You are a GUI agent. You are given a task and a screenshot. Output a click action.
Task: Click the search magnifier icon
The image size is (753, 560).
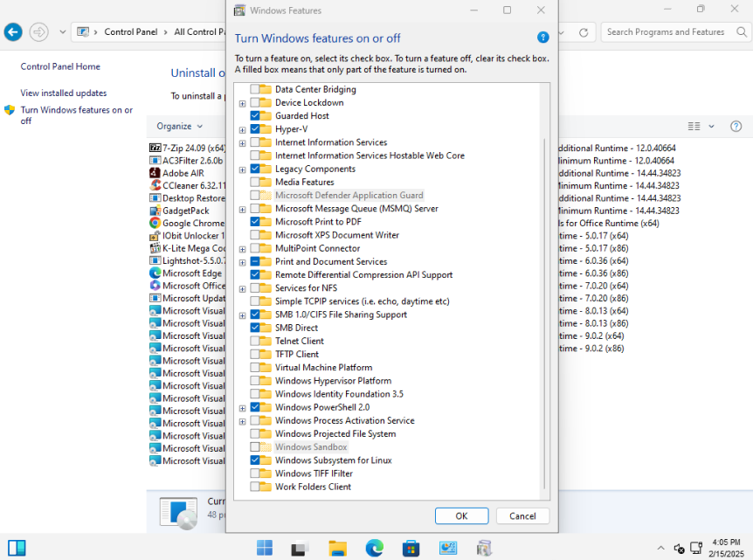tap(742, 32)
